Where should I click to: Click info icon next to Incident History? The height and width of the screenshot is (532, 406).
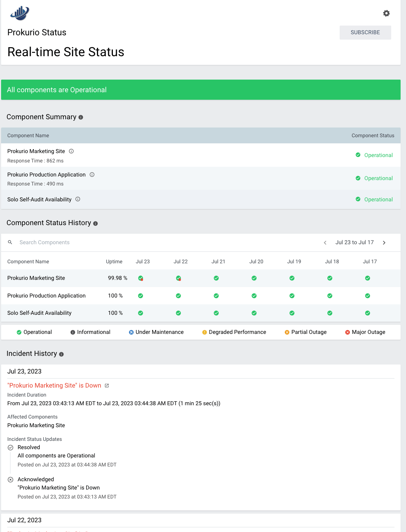61,354
